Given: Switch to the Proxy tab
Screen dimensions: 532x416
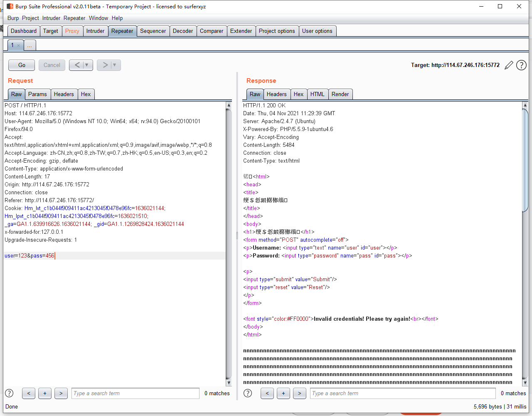Looking at the screenshot, I should coord(72,31).
